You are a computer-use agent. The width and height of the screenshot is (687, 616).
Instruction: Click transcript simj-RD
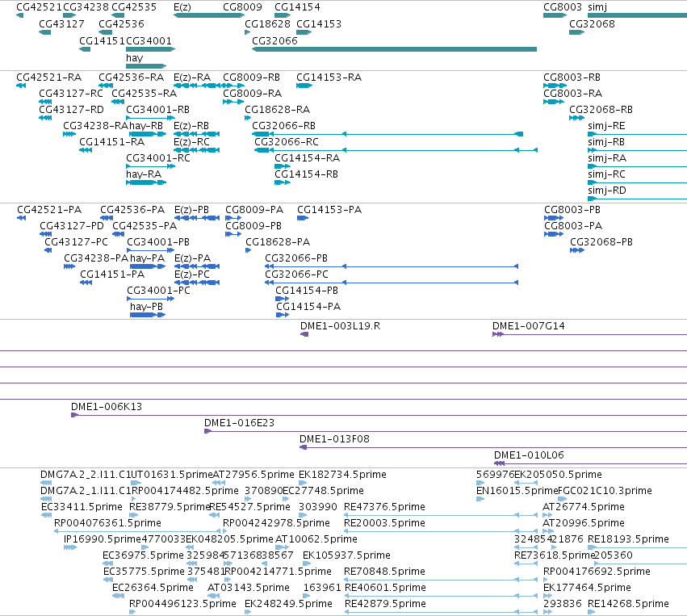(637, 199)
